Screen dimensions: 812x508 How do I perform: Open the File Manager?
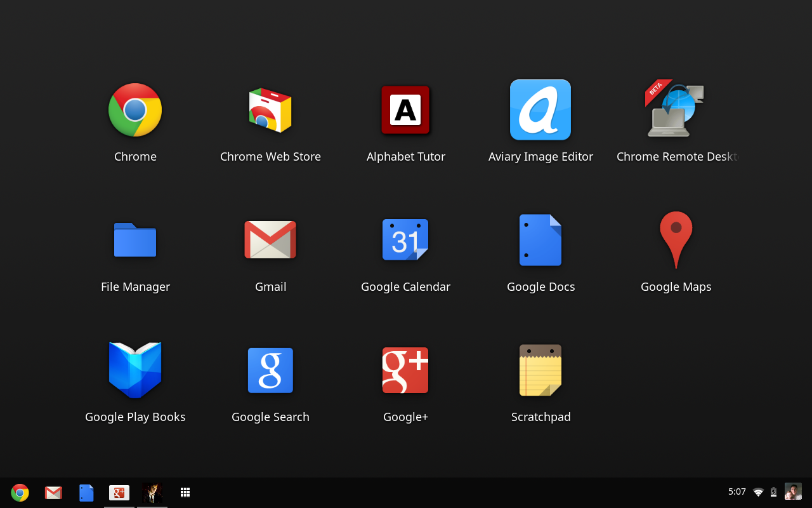click(135, 239)
